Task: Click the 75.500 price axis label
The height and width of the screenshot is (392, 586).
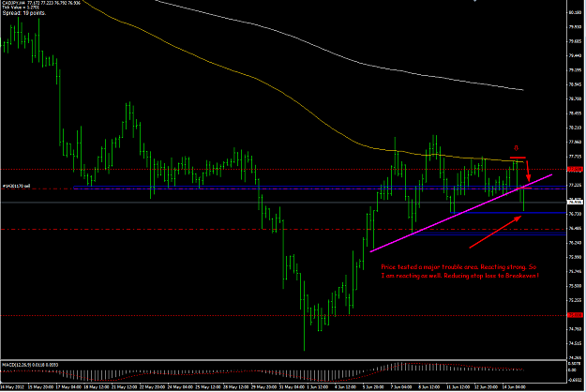Action: pyautogui.click(x=575, y=286)
